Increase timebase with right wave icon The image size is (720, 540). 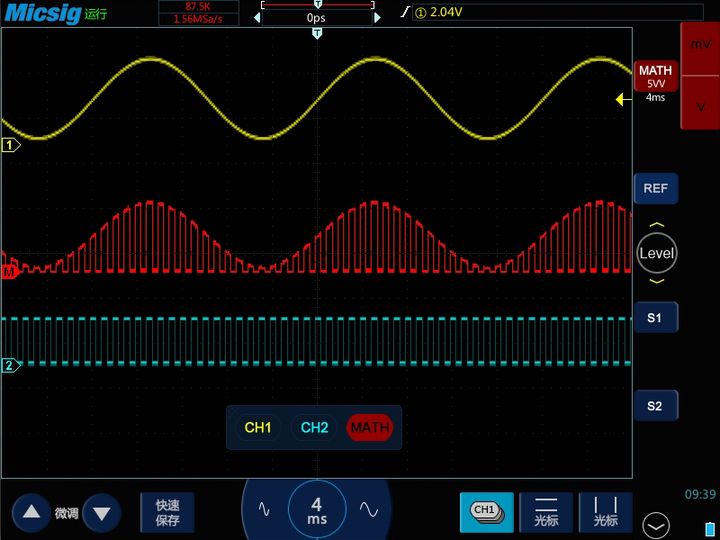(x=369, y=509)
